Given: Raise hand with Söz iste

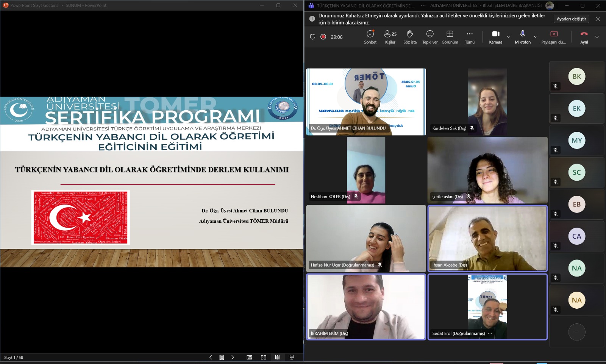Looking at the screenshot, I should click(x=410, y=37).
